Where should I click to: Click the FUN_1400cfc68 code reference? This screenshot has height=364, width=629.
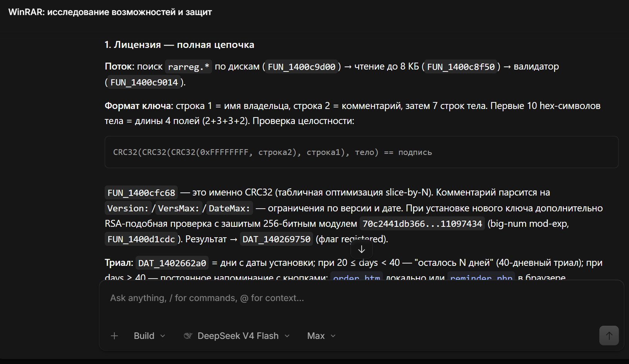click(141, 193)
